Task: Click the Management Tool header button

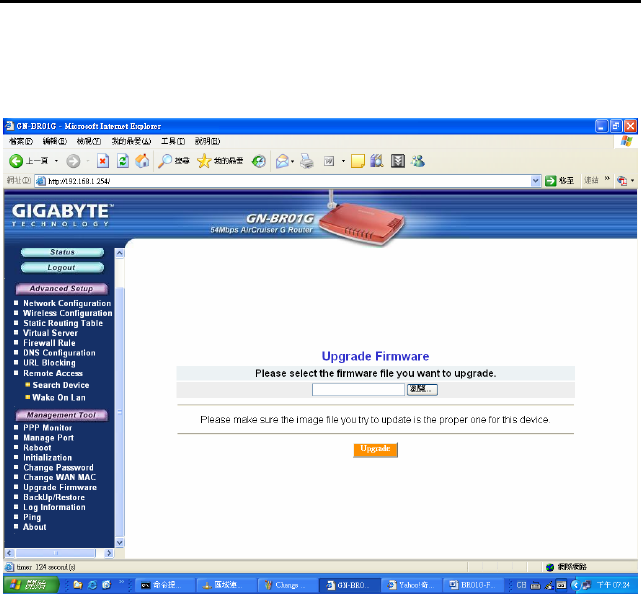Action: pos(61,415)
